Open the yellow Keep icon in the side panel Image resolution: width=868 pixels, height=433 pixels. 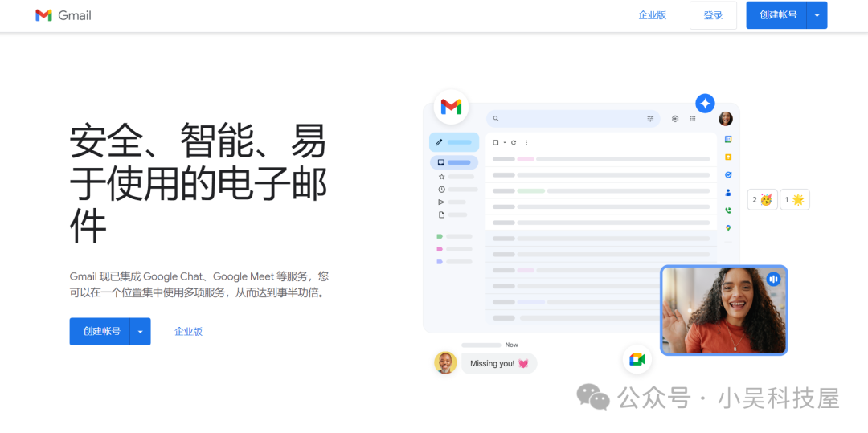coord(728,157)
